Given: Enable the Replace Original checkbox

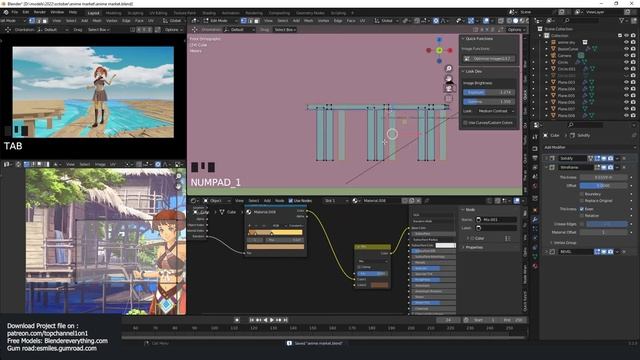Looking at the screenshot, I should pyautogui.click(x=582, y=200).
